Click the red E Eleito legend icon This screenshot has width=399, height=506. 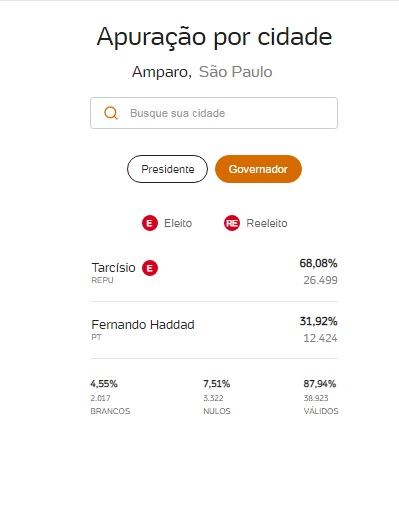(x=150, y=223)
